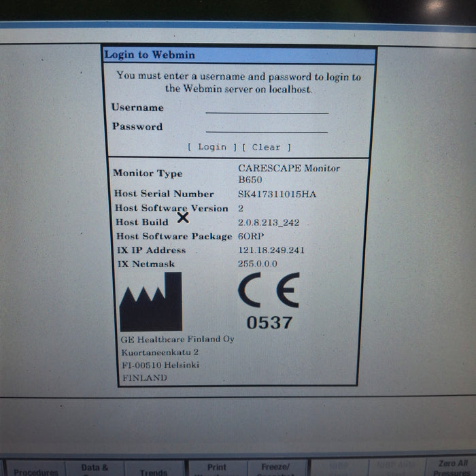Click the software package value 6ORP
Image resolution: width=476 pixels, height=476 pixels.
pos(251,236)
